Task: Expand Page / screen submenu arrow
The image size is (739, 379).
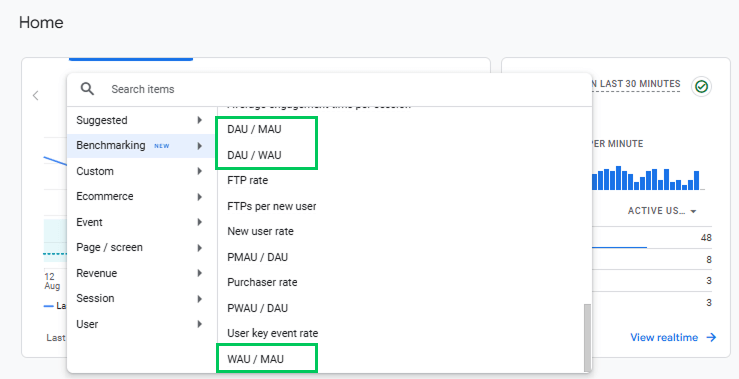Action: point(200,247)
